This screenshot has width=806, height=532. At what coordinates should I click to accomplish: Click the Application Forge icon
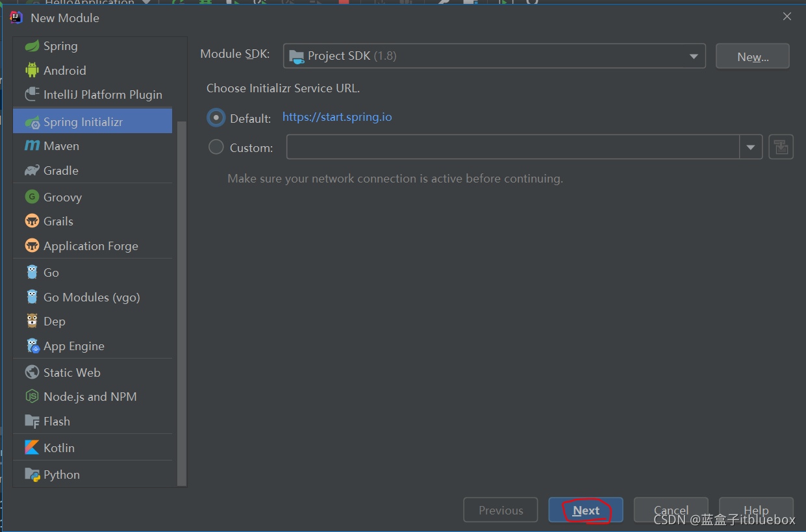click(x=32, y=246)
